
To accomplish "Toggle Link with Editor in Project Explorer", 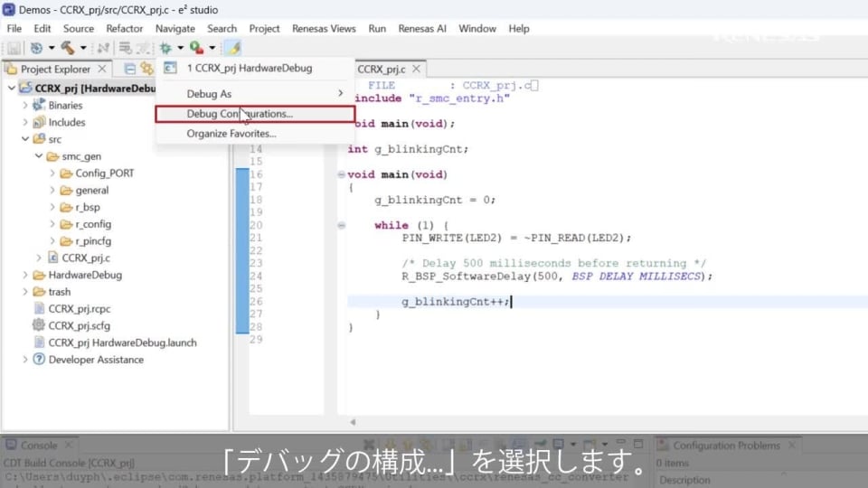I will point(146,69).
